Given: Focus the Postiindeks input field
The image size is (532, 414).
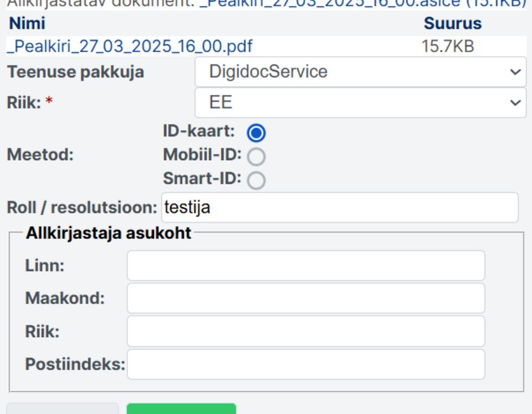Looking at the screenshot, I should 306,364.
